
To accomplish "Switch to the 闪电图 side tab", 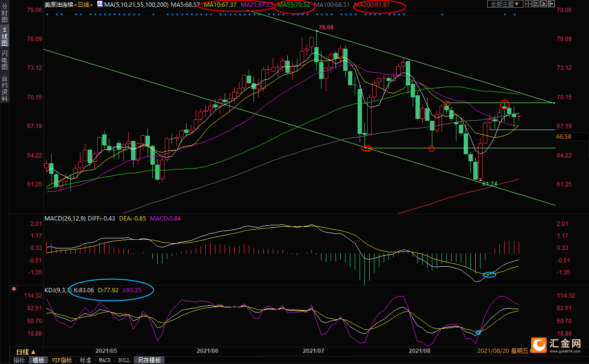I will pyautogui.click(x=4, y=60).
